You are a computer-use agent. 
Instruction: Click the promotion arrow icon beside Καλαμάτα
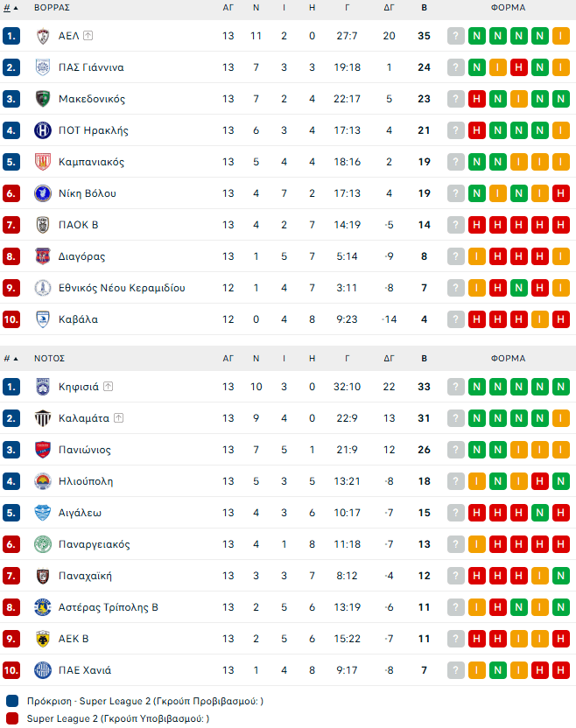click(118, 418)
